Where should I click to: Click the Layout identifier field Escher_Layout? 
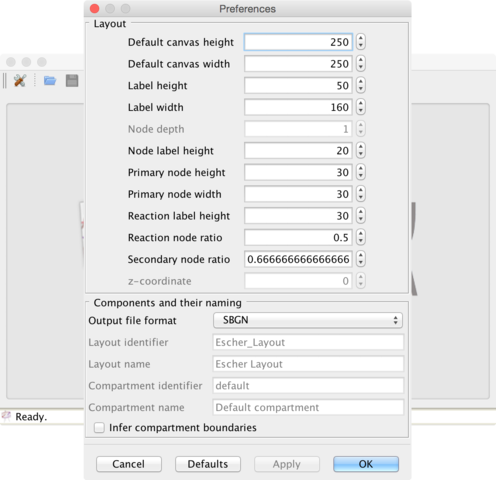pos(308,342)
